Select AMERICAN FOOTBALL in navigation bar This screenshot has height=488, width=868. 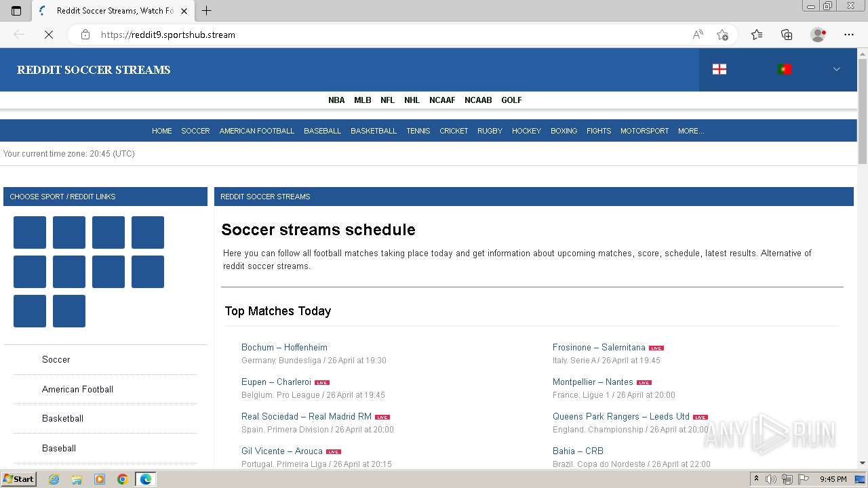[x=257, y=131]
